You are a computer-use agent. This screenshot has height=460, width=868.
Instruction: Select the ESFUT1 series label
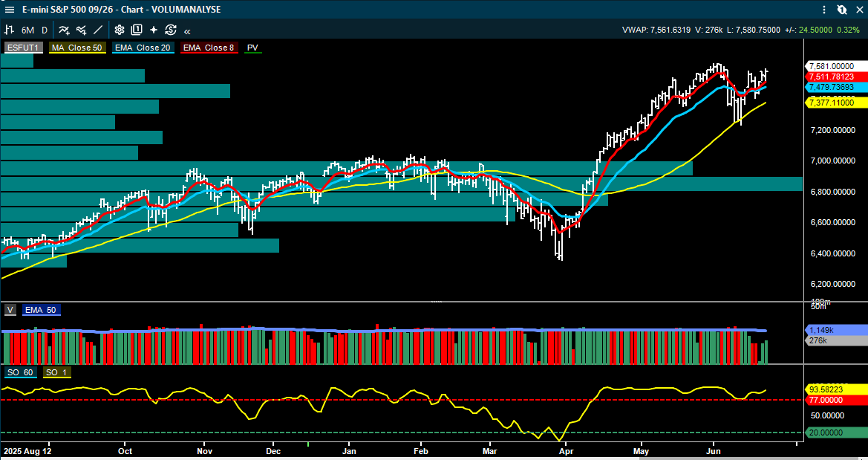(x=23, y=48)
